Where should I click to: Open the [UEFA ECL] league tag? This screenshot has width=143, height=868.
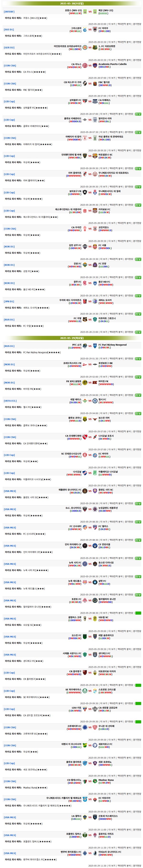click(x=10, y=401)
